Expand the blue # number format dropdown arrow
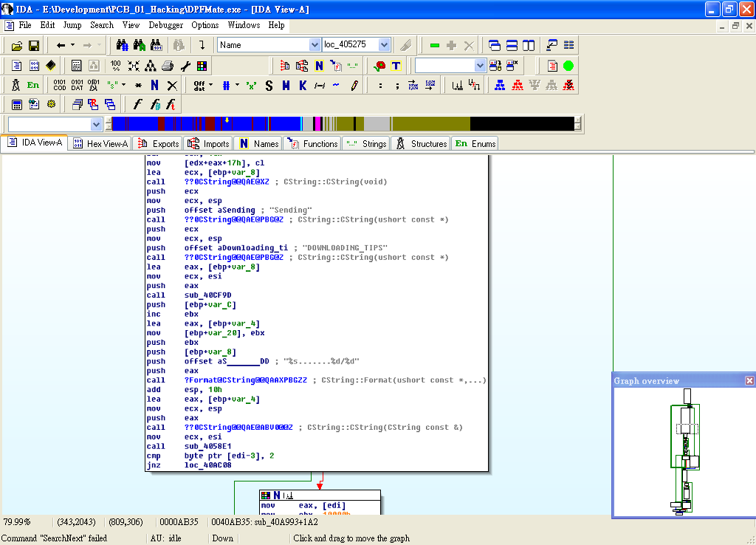The image size is (756, 545). point(237,86)
